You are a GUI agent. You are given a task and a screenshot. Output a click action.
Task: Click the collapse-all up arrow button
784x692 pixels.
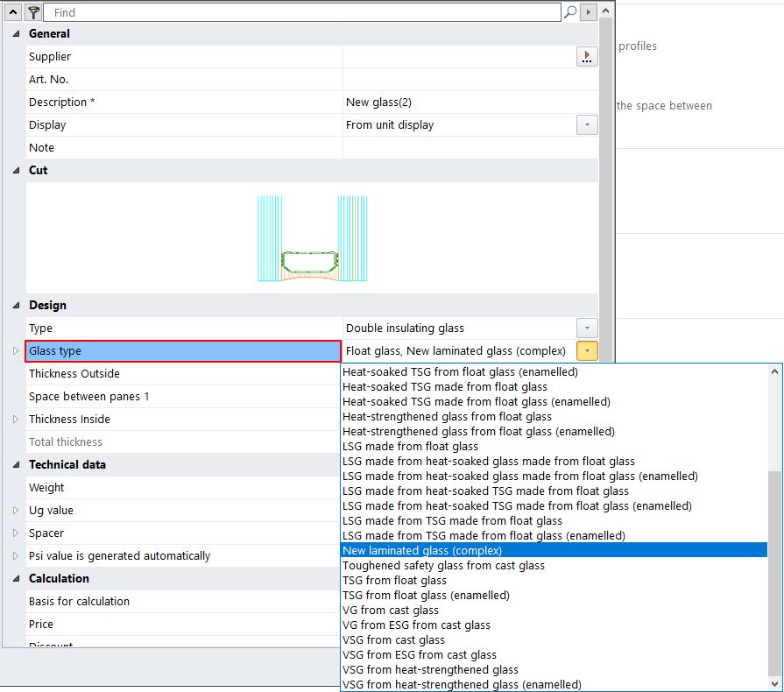pos(15,12)
